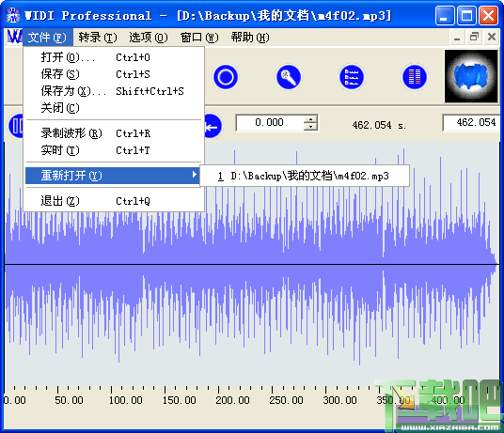Click the 250.00 mark on time ruler
504x433 pixels.
coord(286,400)
